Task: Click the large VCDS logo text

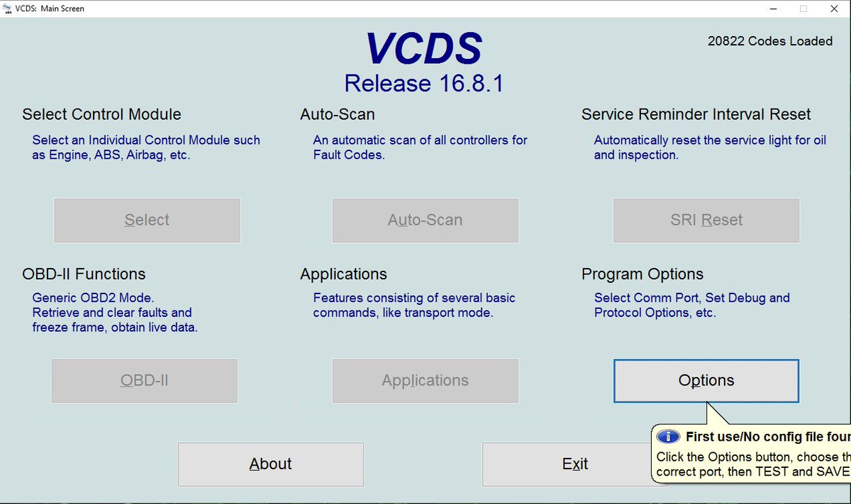Action: (424, 50)
